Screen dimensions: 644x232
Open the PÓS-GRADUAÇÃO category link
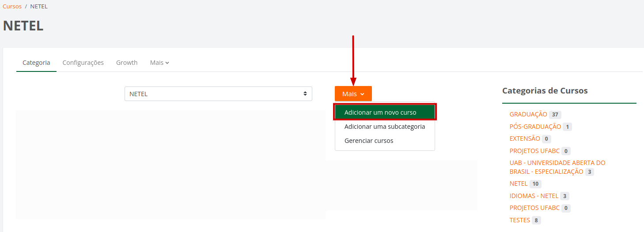(x=535, y=127)
